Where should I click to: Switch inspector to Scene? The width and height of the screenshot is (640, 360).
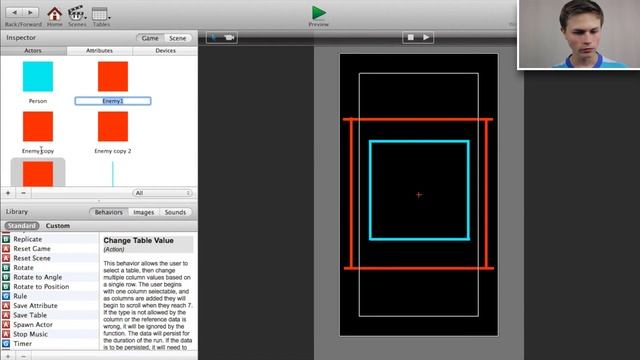(x=178, y=38)
